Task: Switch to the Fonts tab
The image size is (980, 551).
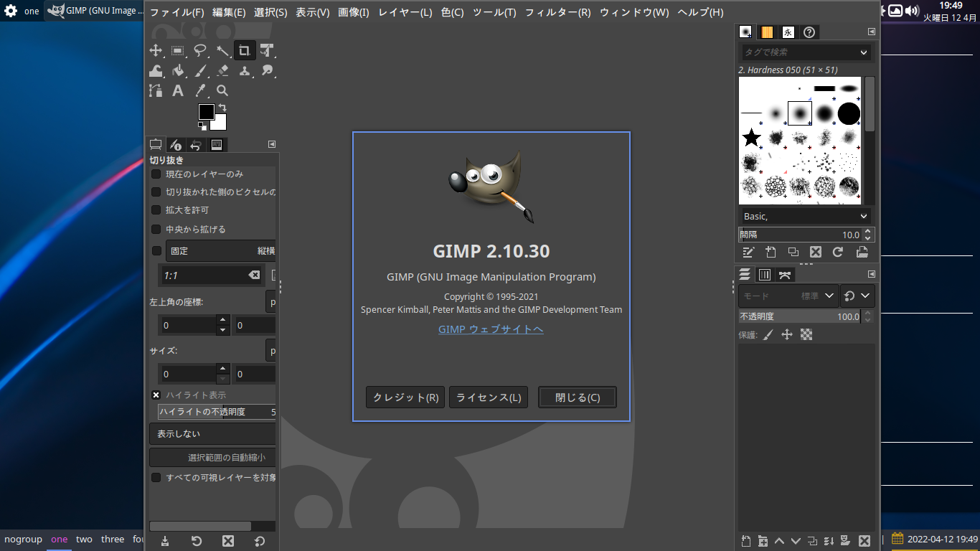Action: [788, 32]
